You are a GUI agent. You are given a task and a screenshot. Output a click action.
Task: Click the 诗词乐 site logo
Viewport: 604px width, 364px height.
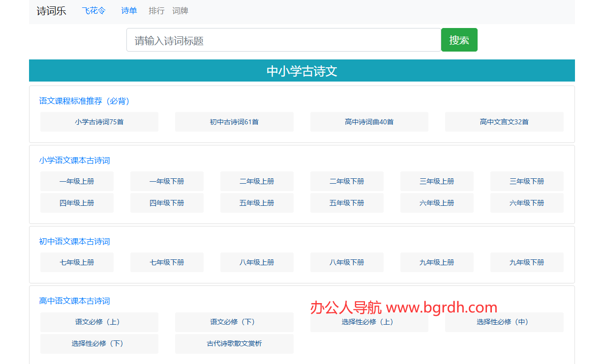(51, 11)
